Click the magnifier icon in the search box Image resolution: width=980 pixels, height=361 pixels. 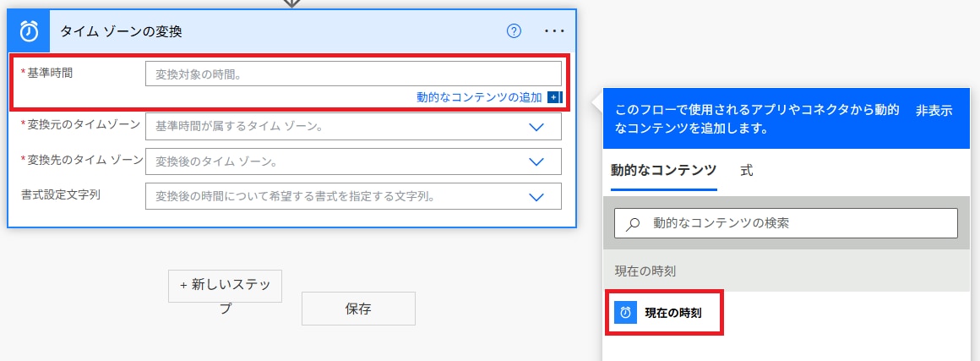tap(633, 223)
